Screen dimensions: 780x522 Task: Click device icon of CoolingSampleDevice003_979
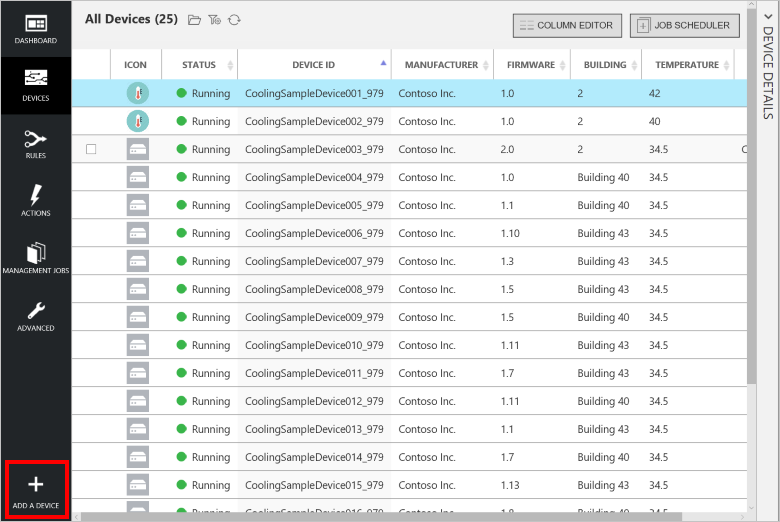pos(138,149)
